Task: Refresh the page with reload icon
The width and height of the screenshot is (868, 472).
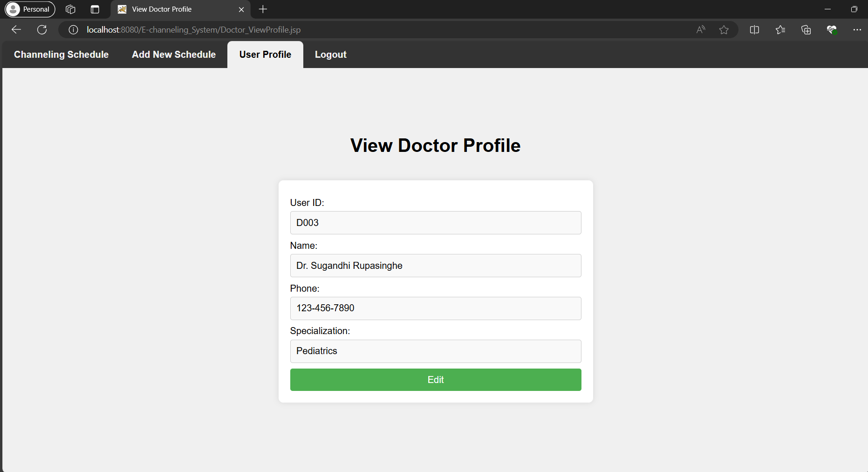Action: pyautogui.click(x=42, y=30)
